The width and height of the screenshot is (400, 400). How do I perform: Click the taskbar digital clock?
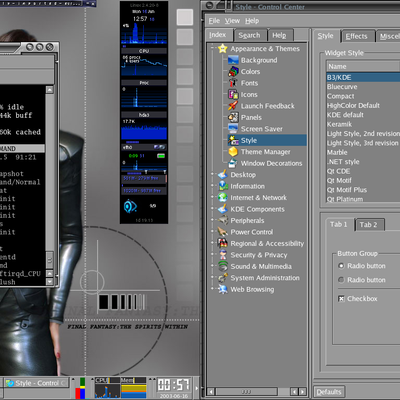[x=174, y=385]
